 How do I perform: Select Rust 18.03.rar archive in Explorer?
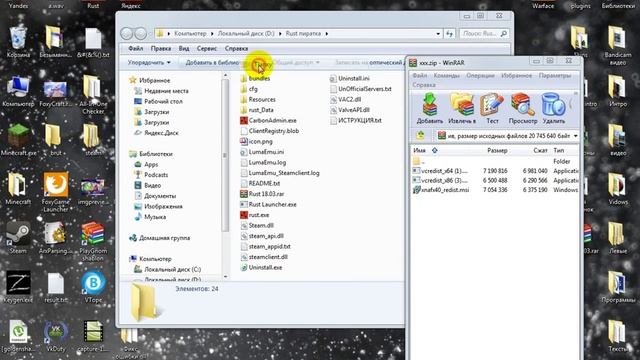[262, 194]
